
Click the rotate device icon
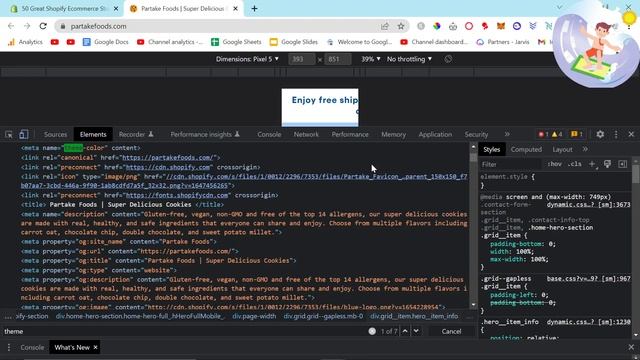click(448, 59)
